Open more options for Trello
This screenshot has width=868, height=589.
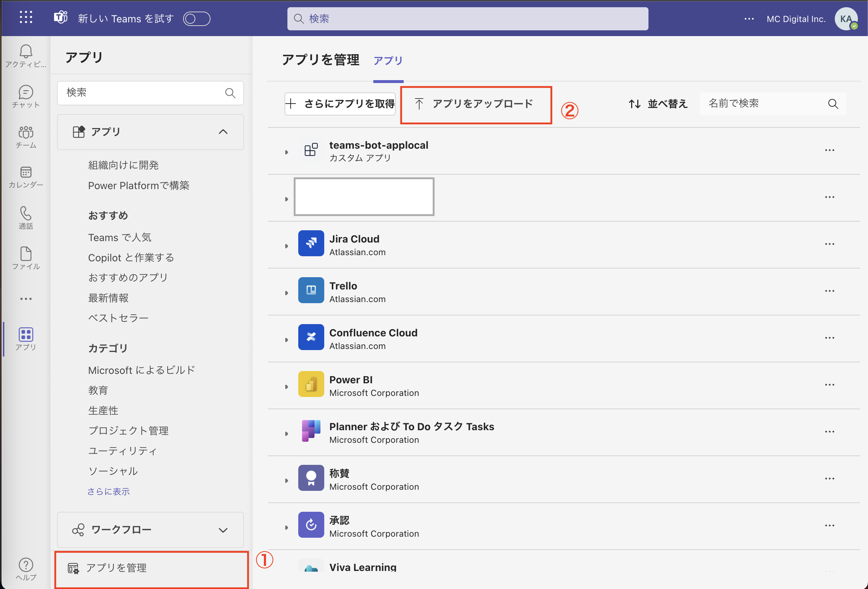pos(829,291)
